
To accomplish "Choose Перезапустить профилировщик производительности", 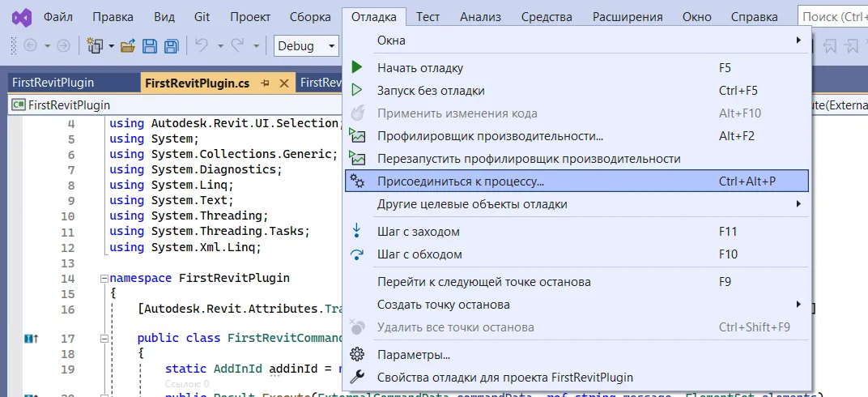I will pyautogui.click(x=578, y=159).
